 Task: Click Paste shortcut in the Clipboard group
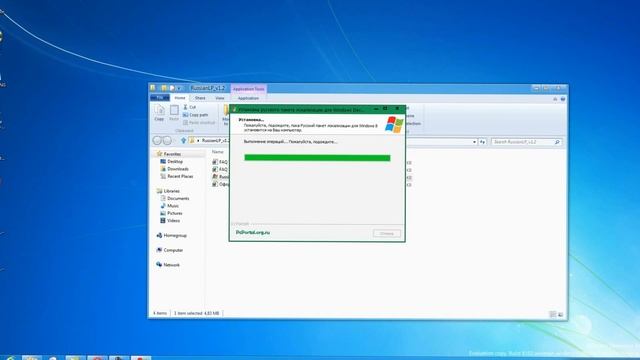(x=199, y=122)
